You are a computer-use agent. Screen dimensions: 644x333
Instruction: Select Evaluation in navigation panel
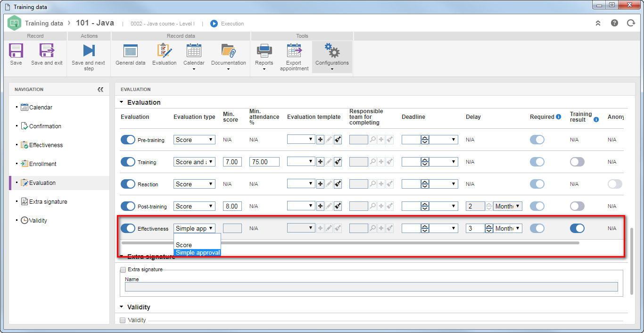click(x=59, y=183)
